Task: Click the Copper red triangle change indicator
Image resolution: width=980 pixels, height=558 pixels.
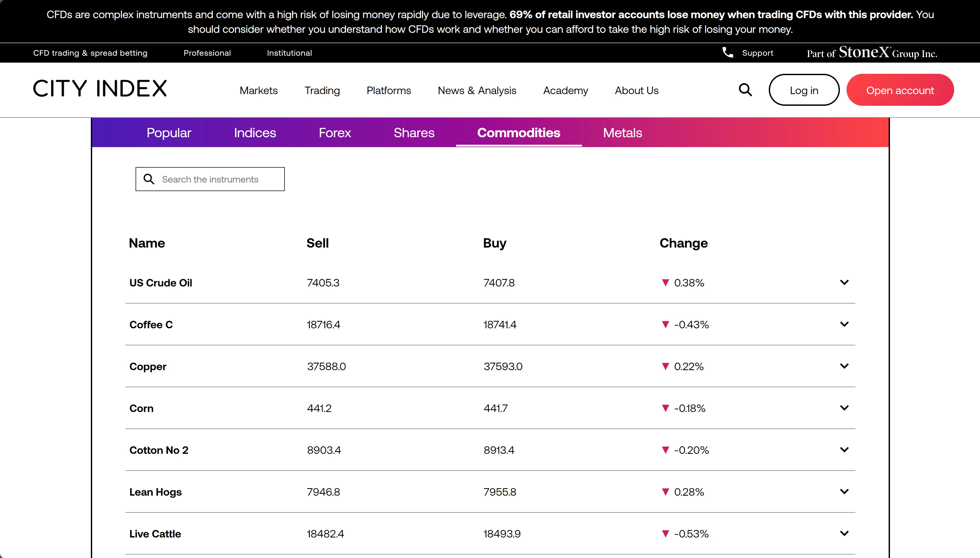Action: pyautogui.click(x=665, y=366)
